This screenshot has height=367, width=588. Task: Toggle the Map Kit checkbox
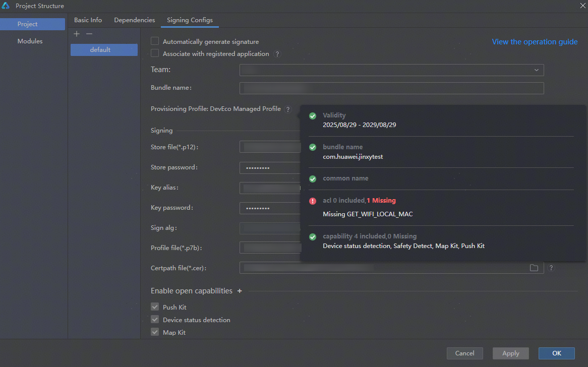pos(155,332)
